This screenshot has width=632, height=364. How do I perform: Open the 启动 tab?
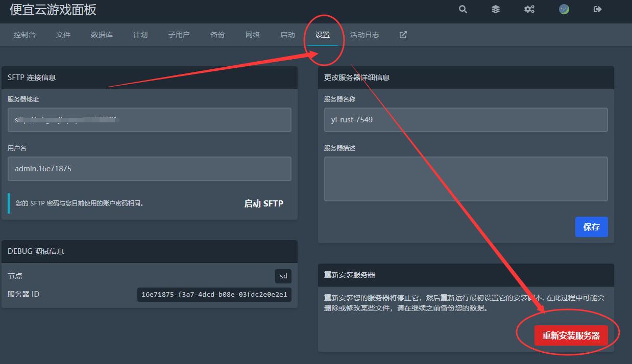click(x=287, y=35)
